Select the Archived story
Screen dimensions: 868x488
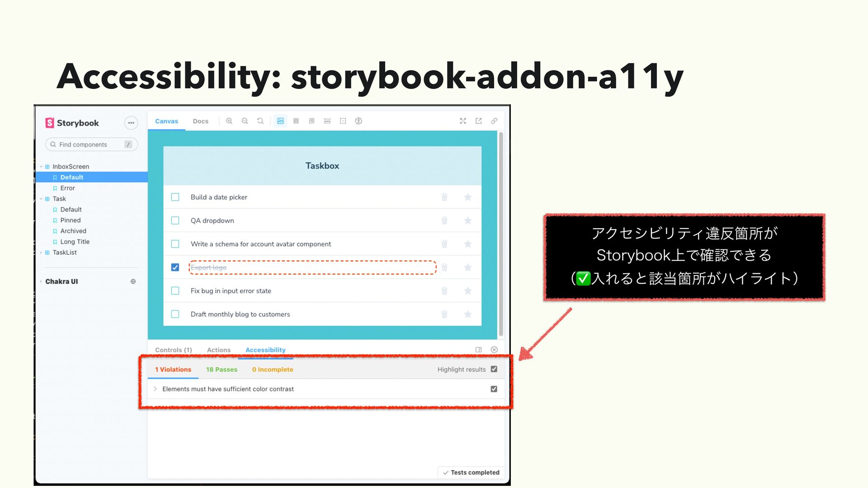[x=73, y=231]
